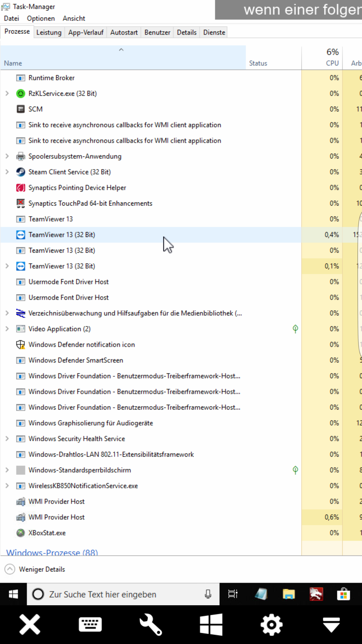Tap the gear settings icon
This screenshot has width=362, height=644.
pos(271,624)
